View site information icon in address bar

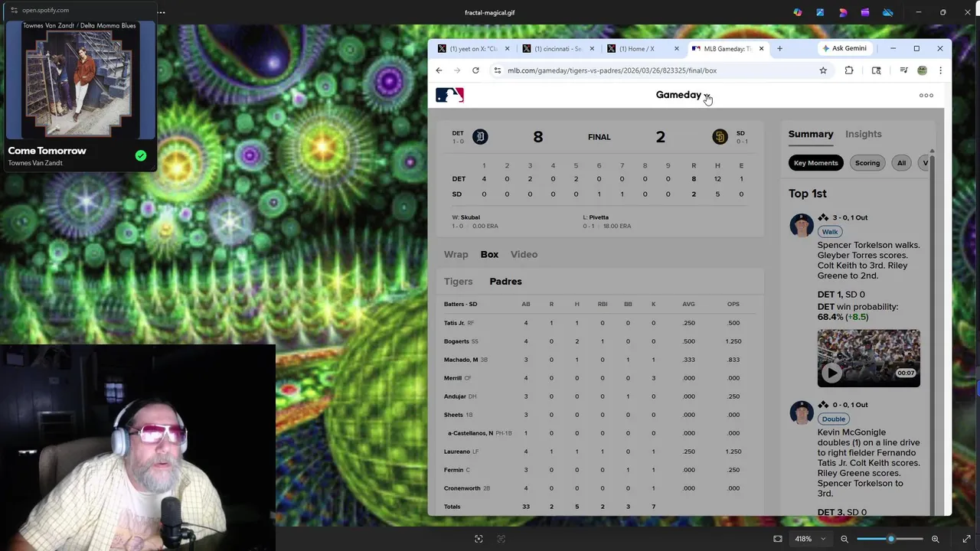click(x=498, y=70)
